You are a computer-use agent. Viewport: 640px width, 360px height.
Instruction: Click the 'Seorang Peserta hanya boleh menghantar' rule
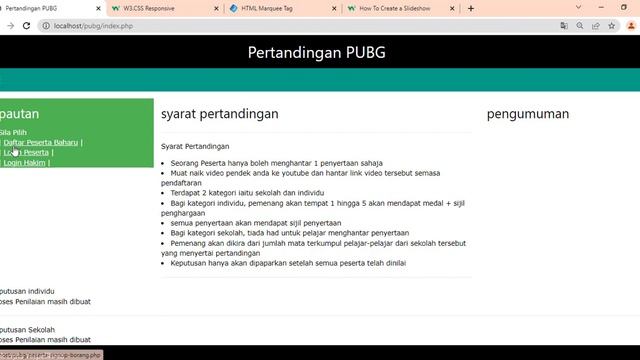point(276,163)
